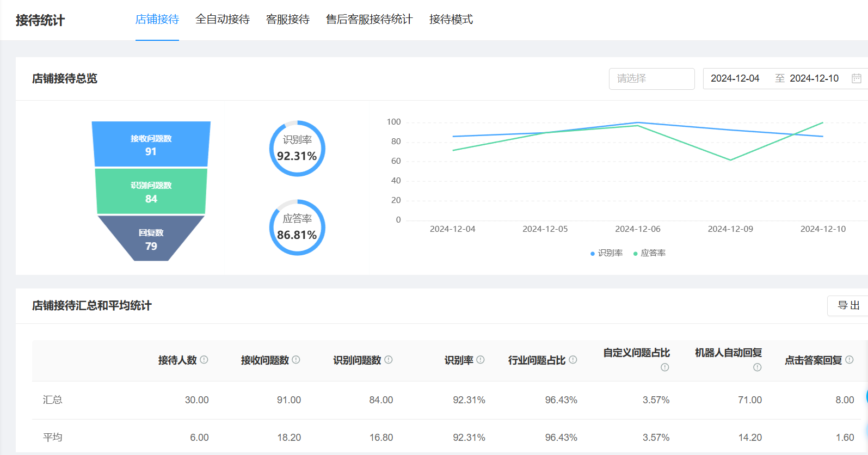Viewport: 868px width, 455px height.
Task: Click 自定义问题占比 column header
Action: (636, 353)
